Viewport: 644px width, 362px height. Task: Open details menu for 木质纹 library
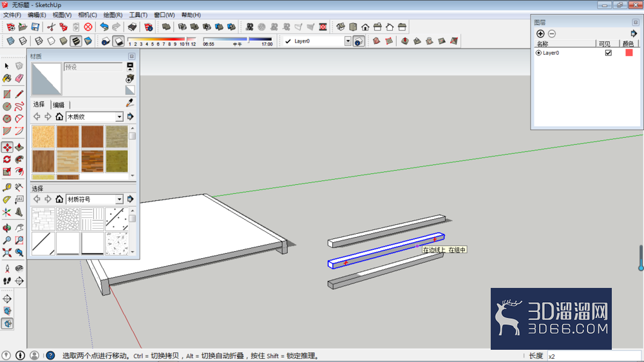tap(130, 117)
